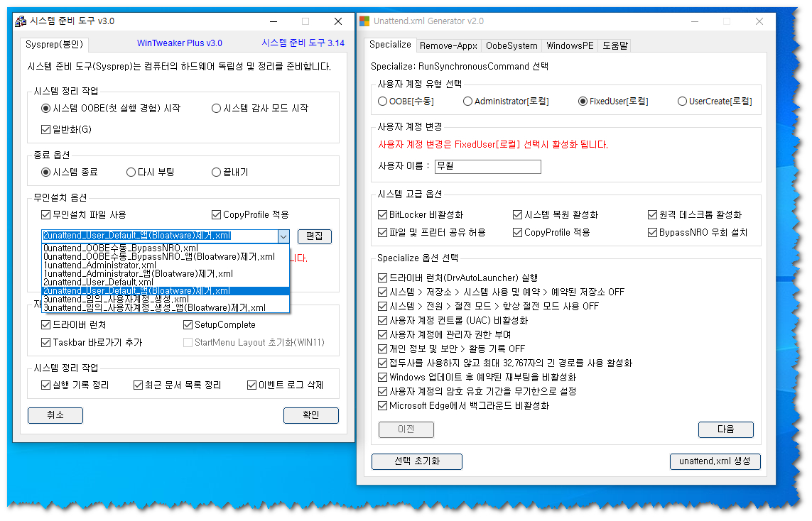Collapse the unattend file combo box arrow

283,236
